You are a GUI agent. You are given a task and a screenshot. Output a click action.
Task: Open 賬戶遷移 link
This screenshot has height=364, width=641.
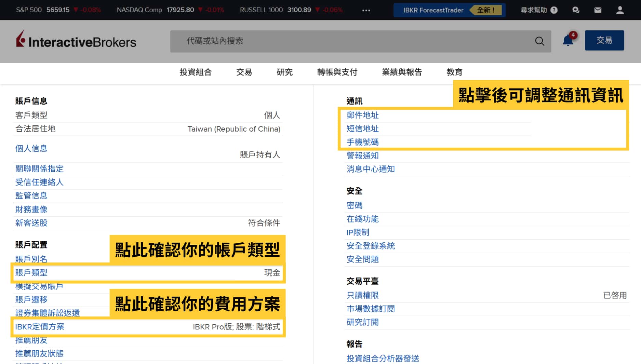31,300
